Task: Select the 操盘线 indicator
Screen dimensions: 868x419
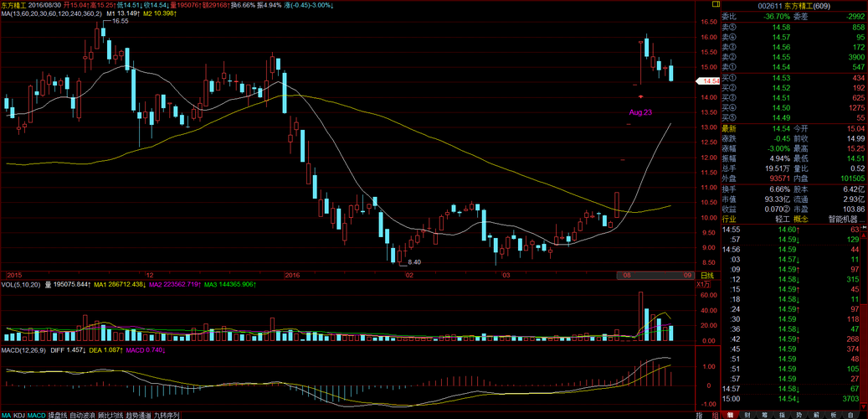Action: pyautogui.click(x=58, y=415)
